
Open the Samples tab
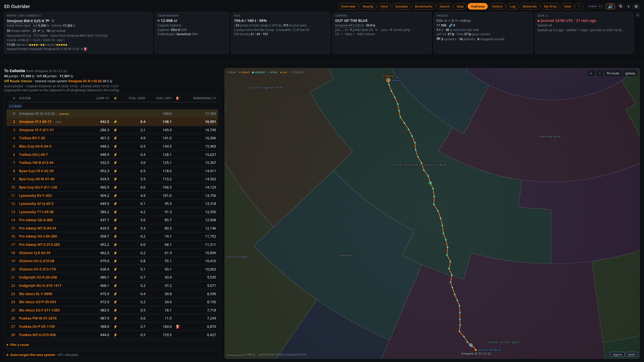pos(401,7)
